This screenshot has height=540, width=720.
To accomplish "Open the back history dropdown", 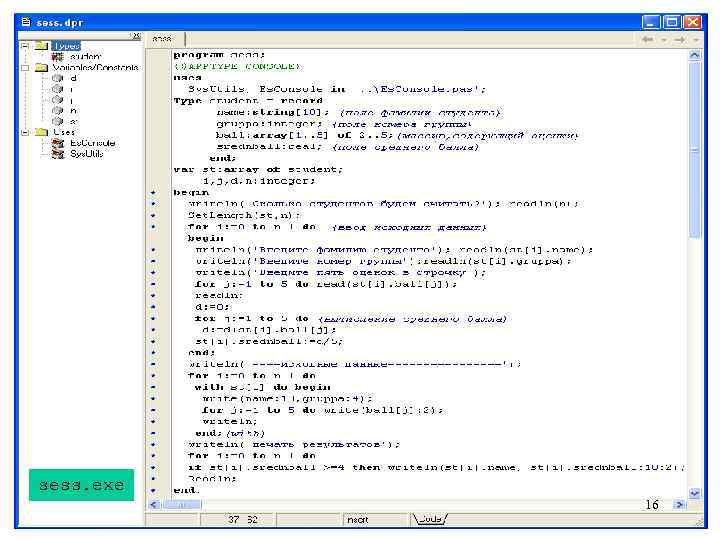I will (664, 40).
